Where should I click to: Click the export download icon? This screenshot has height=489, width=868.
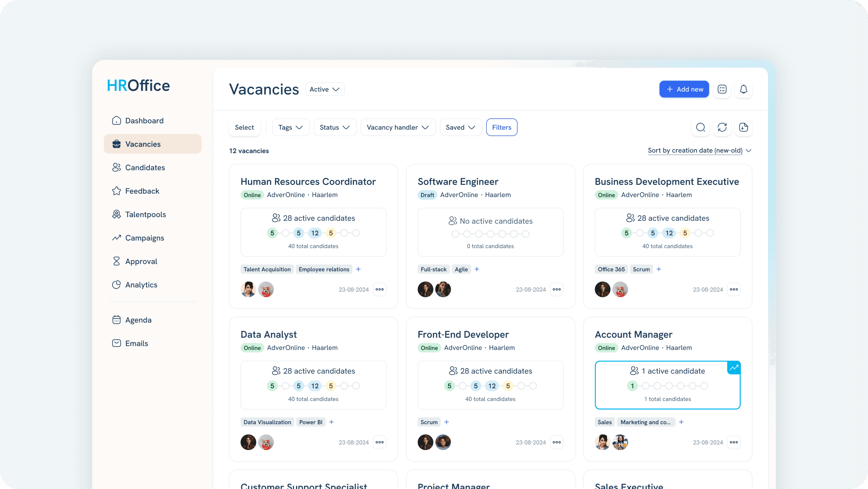point(743,127)
